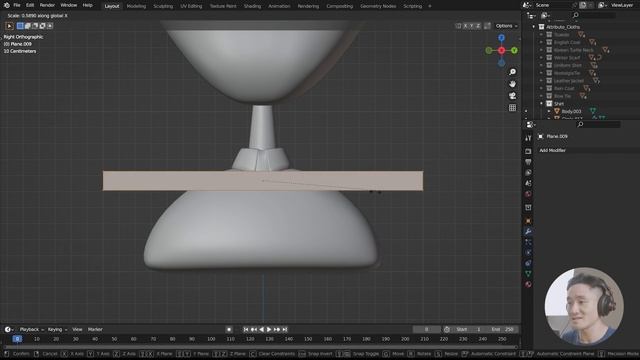Image resolution: width=640 pixels, height=360 pixels.
Task: Switch to the Shading workspace tab
Action: pyautogui.click(x=252, y=6)
